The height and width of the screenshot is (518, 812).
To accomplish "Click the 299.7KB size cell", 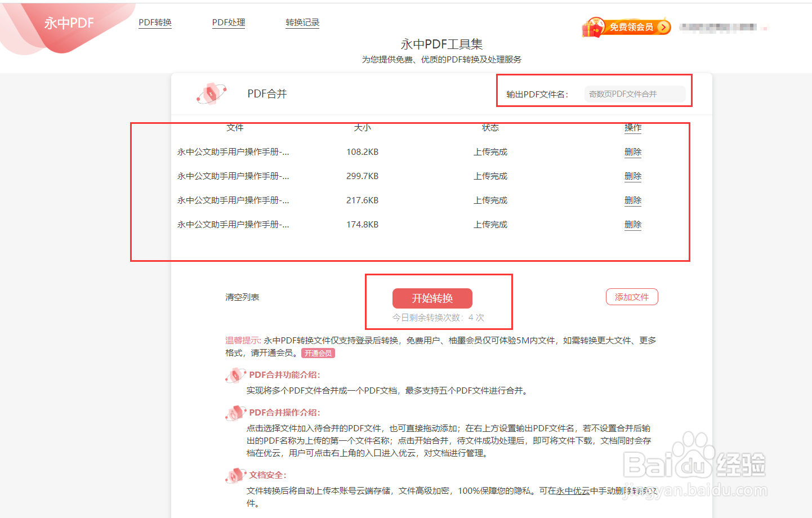I will (x=363, y=176).
